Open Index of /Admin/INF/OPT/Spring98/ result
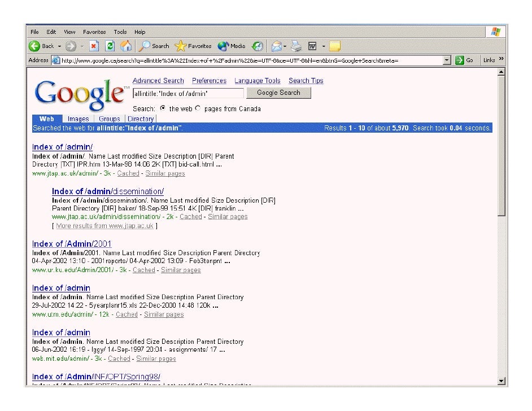The image size is (532, 411). tap(96, 377)
